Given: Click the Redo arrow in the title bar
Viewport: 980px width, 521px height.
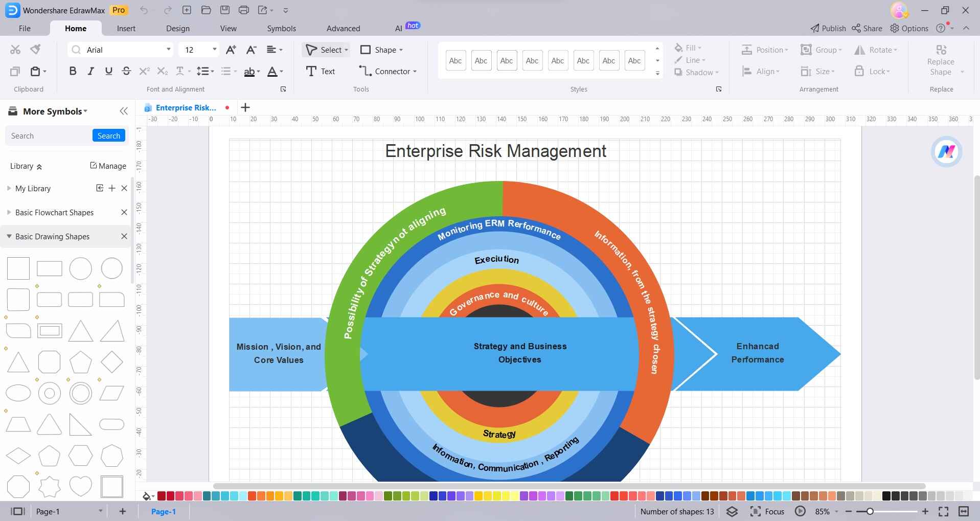Looking at the screenshot, I should [x=168, y=10].
